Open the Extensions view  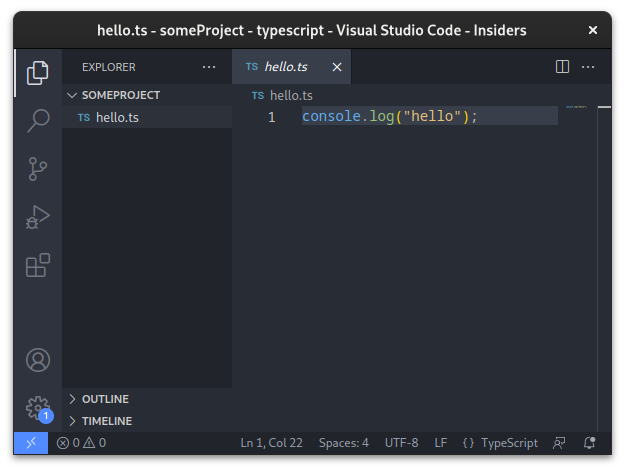point(38,265)
